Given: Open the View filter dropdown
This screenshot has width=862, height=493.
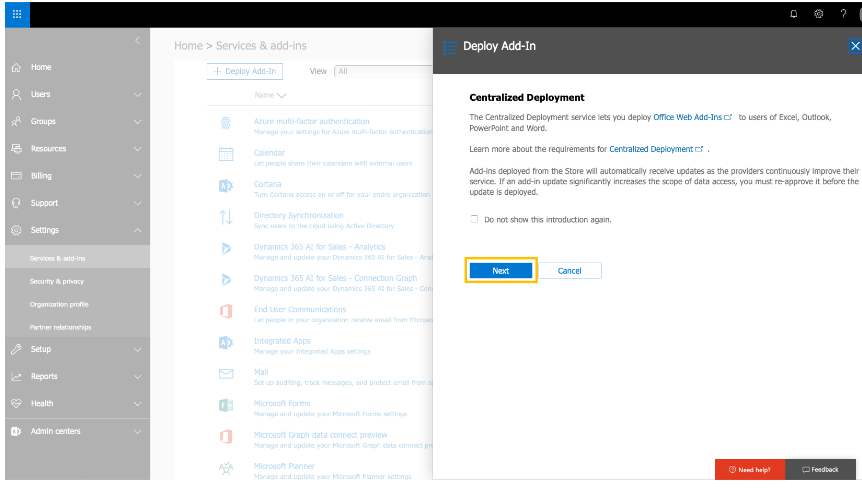Looking at the screenshot, I should click(384, 71).
